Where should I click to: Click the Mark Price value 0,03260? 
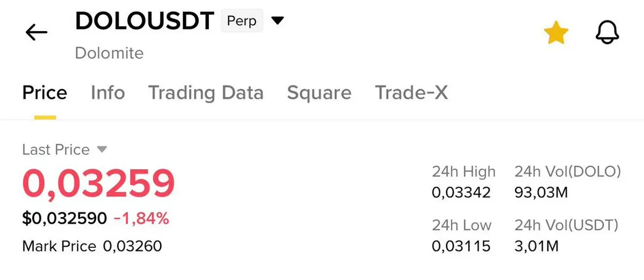132,246
